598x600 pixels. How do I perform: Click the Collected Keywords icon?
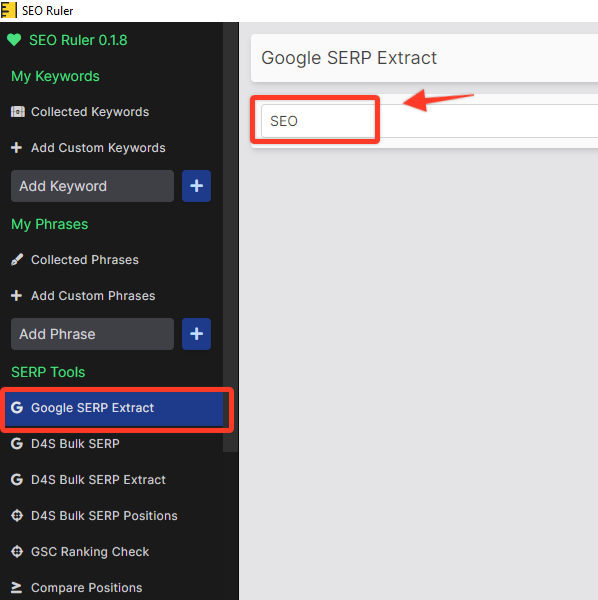(x=17, y=112)
